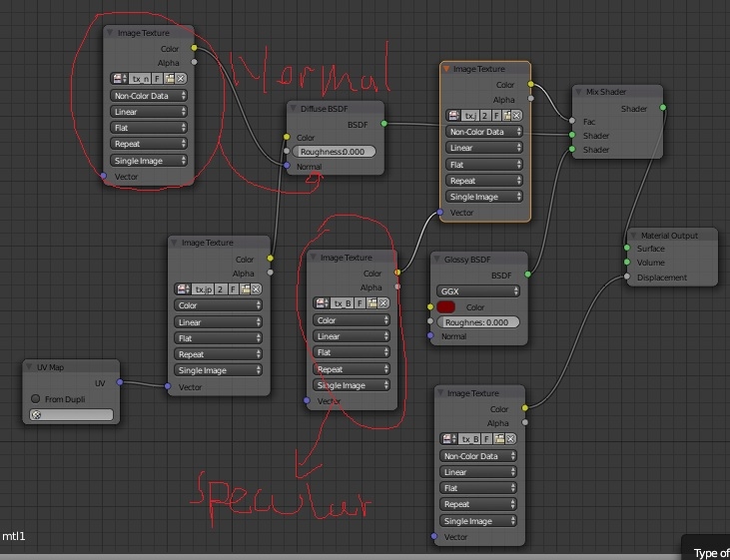Click Mix Shader Fac input socket
This screenshot has height=560, width=730.
571,121
